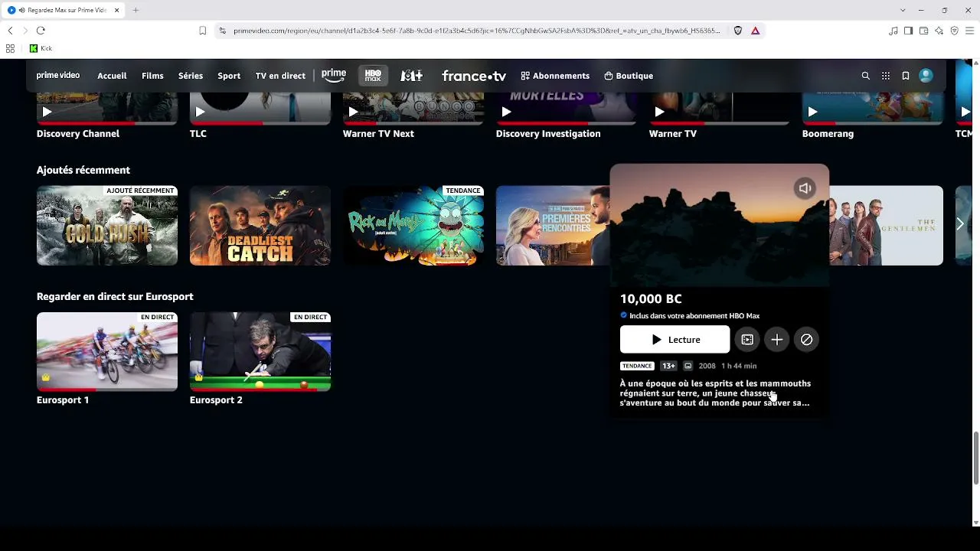Hide 10,000 BC with the not-interested icon
This screenshot has width=980, height=551.
[x=807, y=340]
